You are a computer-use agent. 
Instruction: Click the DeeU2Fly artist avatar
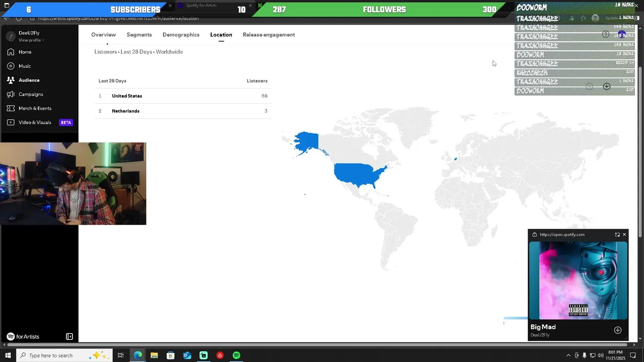click(11, 36)
